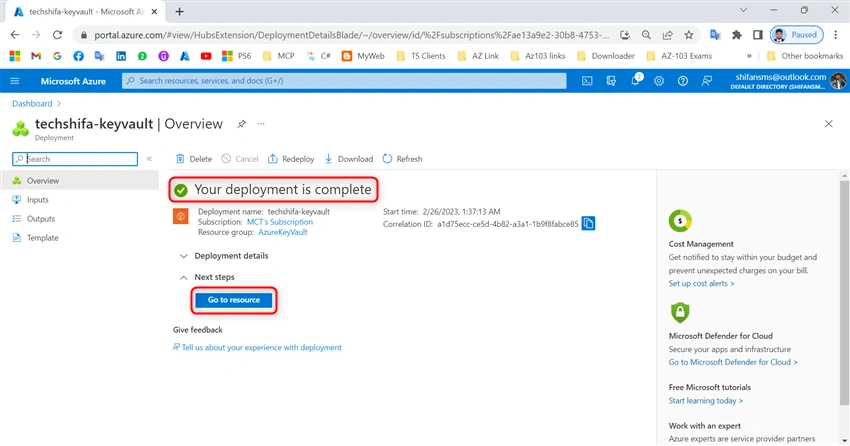Expand the Deployment details section
The height and width of the screenshot is (446, 850).
(x=224, y=256)
